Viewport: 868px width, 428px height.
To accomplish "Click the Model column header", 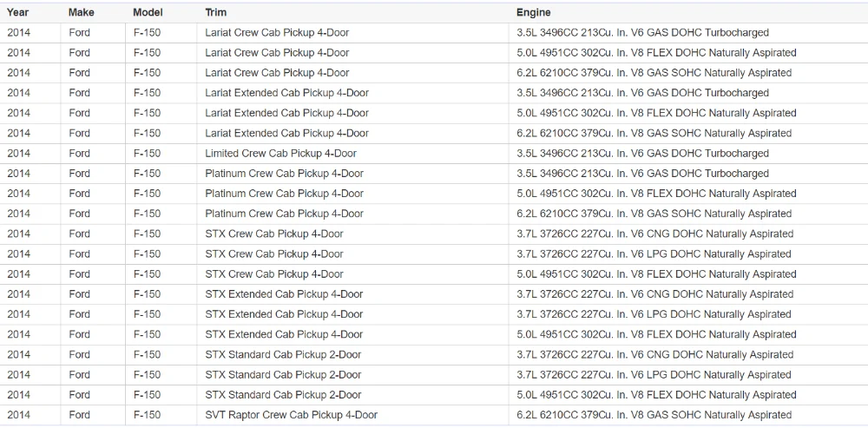I will click(148, 12).
